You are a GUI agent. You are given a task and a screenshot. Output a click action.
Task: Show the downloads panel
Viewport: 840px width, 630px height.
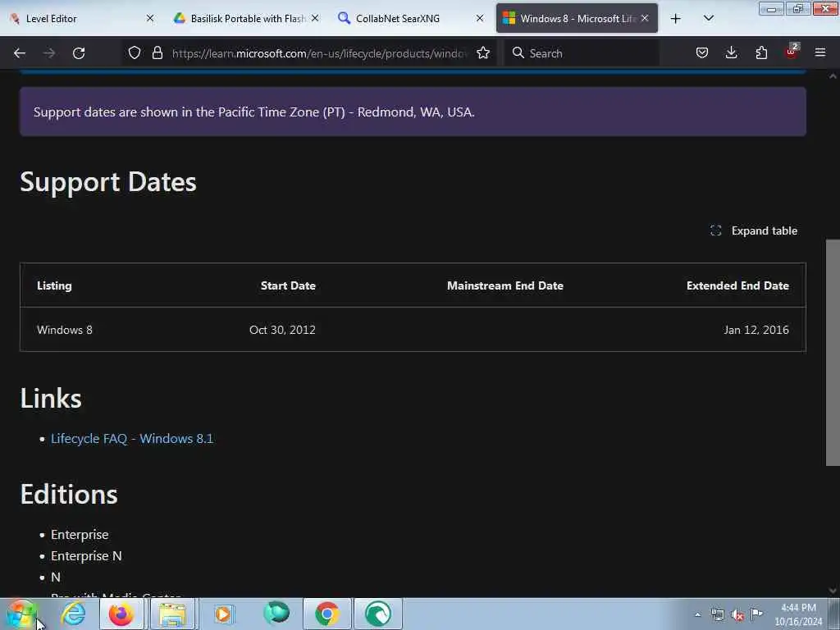tap(731, 53)
